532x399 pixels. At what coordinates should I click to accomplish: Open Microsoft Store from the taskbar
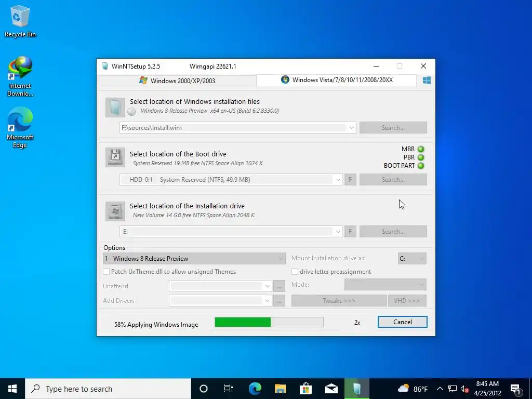305,389
